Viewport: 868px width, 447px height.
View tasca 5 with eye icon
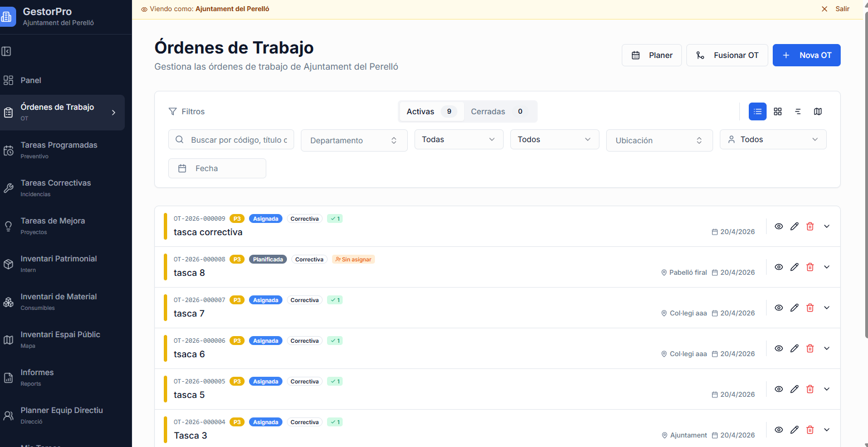click(779, 389)
